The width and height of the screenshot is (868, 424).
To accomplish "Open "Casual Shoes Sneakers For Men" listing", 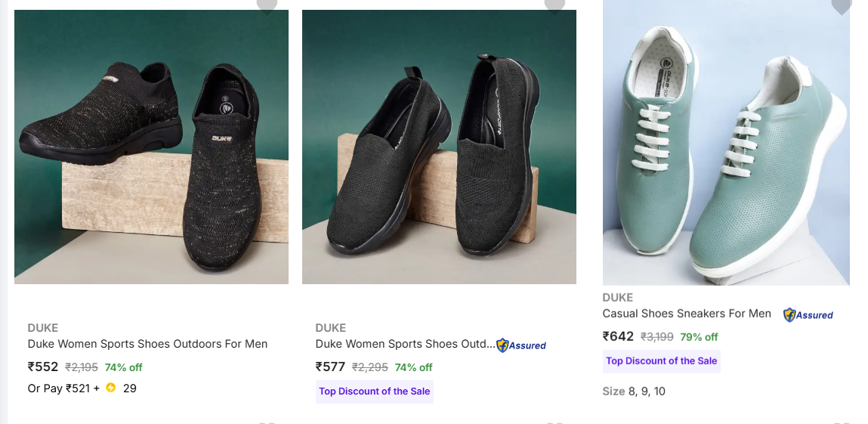I will click(x=687, y=314).
